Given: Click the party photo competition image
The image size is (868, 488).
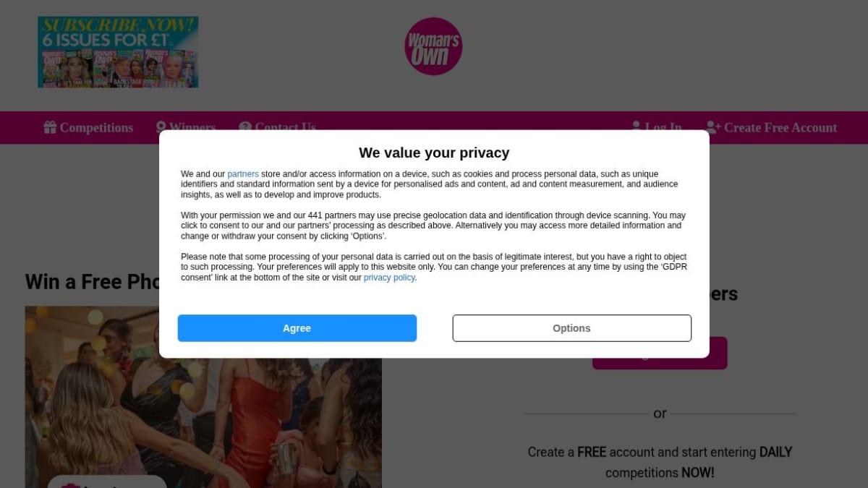Looking at the screenshot, I should [203, 397].
